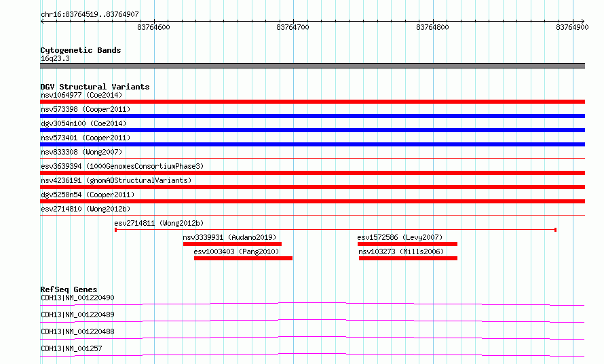Open the esv2714811 (Wong2012b) label
The image size is (604, 364).
[159, 223]
